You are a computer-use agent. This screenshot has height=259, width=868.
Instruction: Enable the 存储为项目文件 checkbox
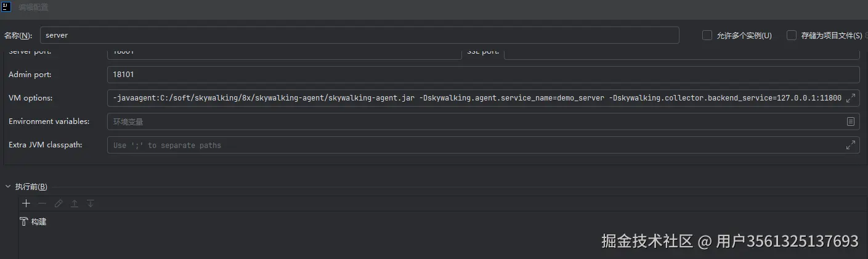click(792, 35)
